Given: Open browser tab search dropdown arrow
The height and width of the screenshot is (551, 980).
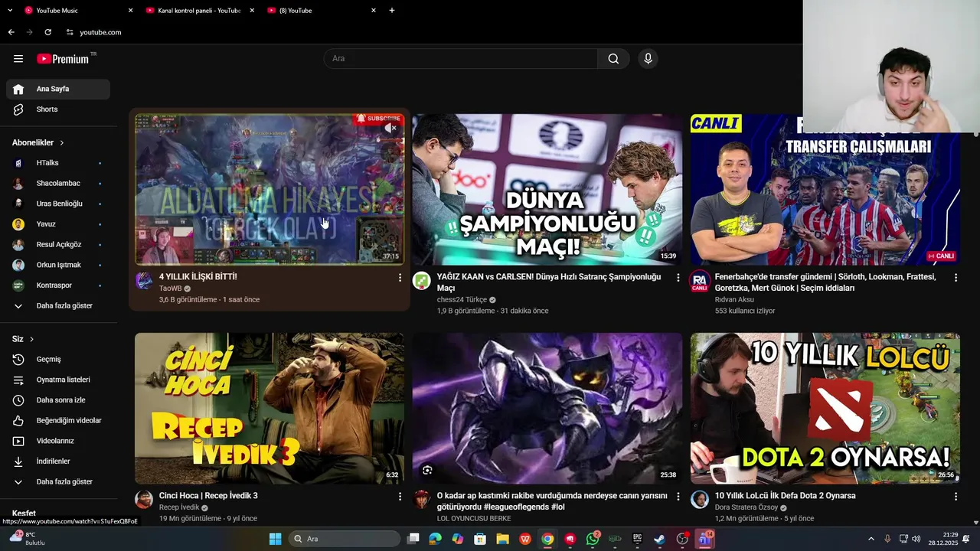Looking at the screenshot, I should [10, 11].
